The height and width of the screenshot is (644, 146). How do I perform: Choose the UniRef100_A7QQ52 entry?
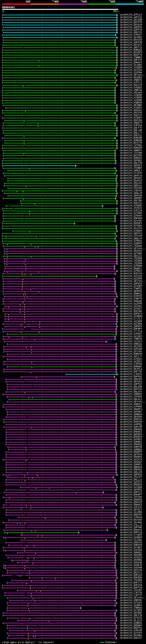[131, 206]
